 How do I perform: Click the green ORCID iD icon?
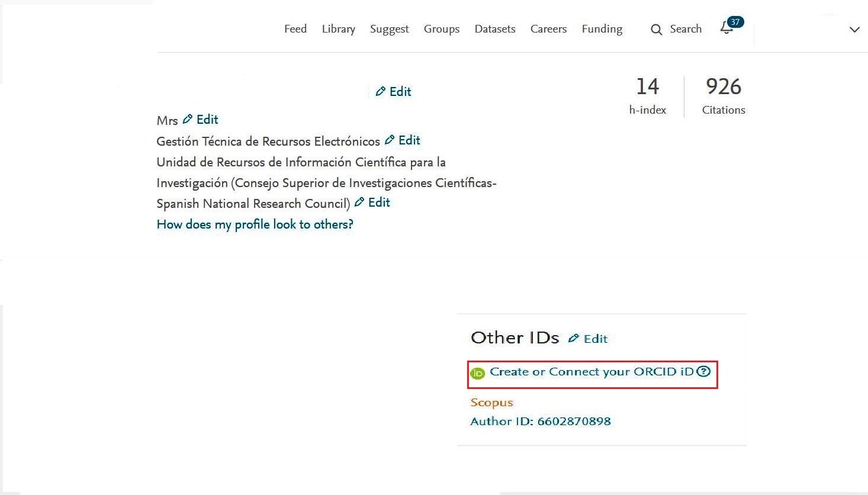(x=477, y=373)
